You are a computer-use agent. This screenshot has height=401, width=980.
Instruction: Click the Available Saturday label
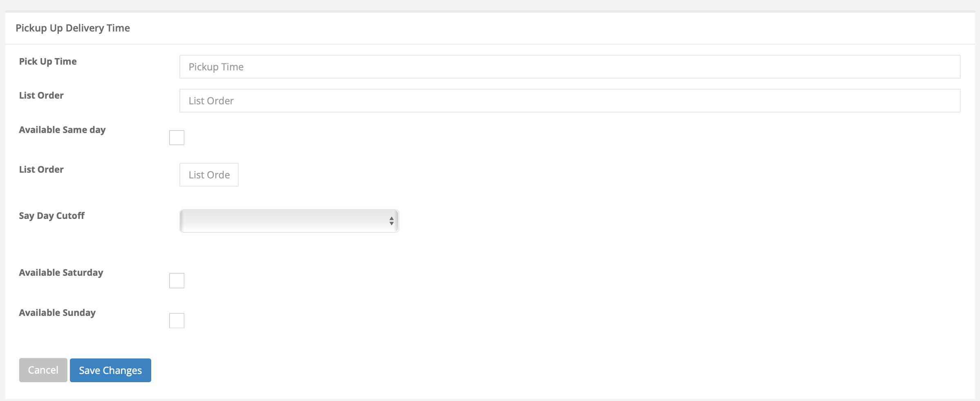click(61, 273)
